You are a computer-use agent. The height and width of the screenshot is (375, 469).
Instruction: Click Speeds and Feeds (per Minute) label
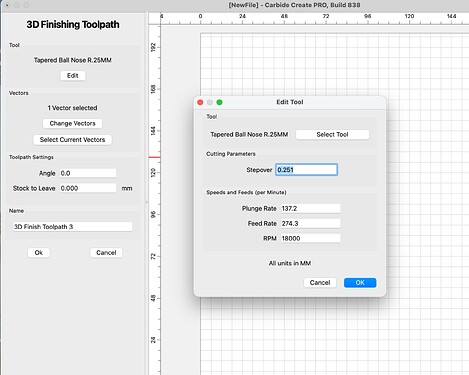coord(246,193)
